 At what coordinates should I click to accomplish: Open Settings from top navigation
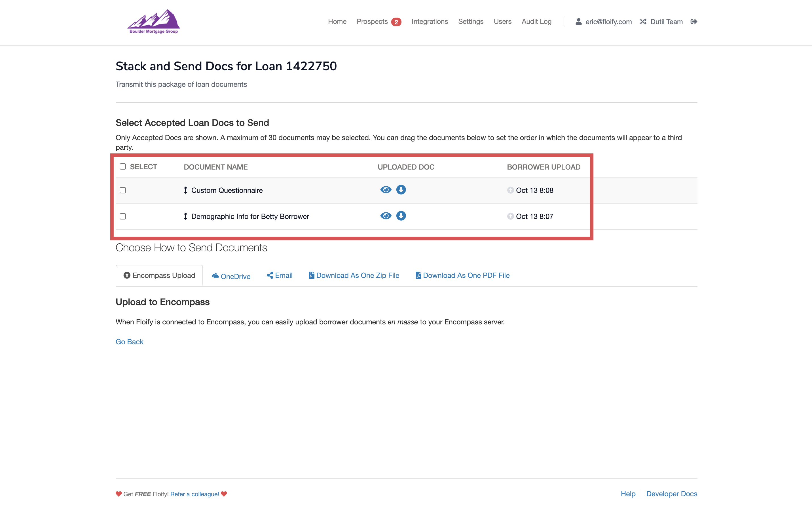tap(471, 22)
